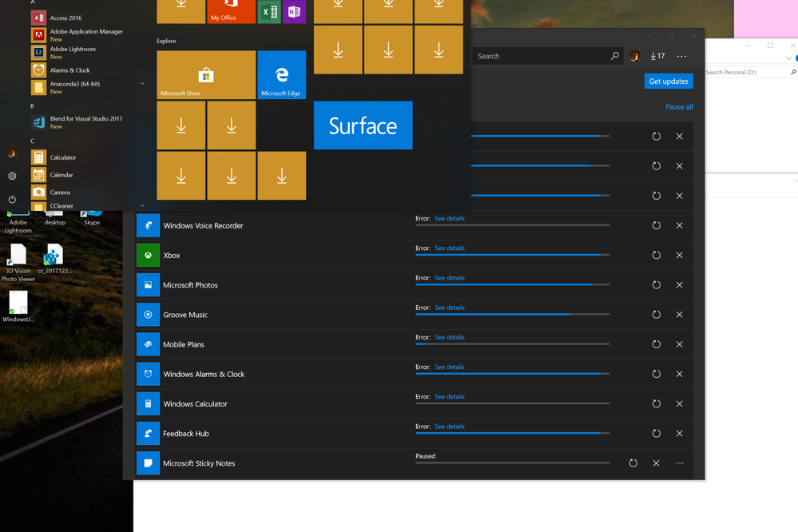Screen dimensions: 798x532
Task: Retry the Windows Voice Recorder download
Action: click(657, 225)
